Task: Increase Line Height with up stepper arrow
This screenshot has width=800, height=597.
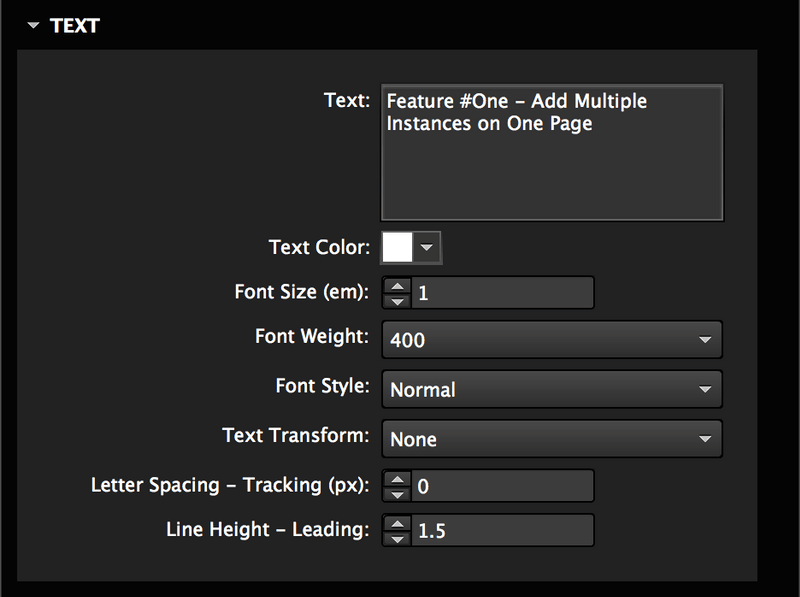Action: (x=397, y=523)
